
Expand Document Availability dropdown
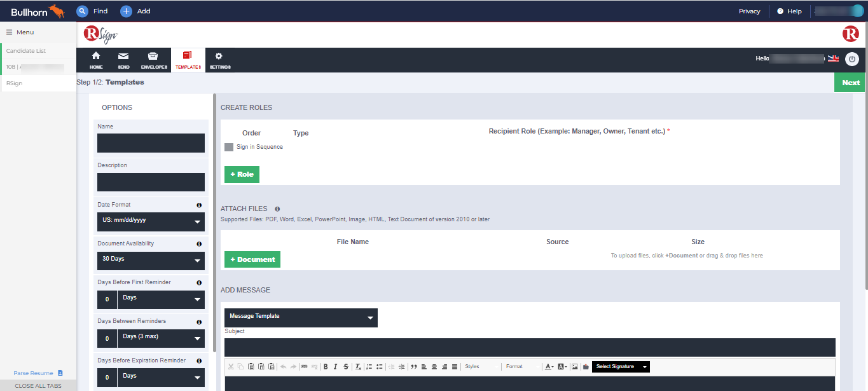pyautogui.click(x=151, y=261)
